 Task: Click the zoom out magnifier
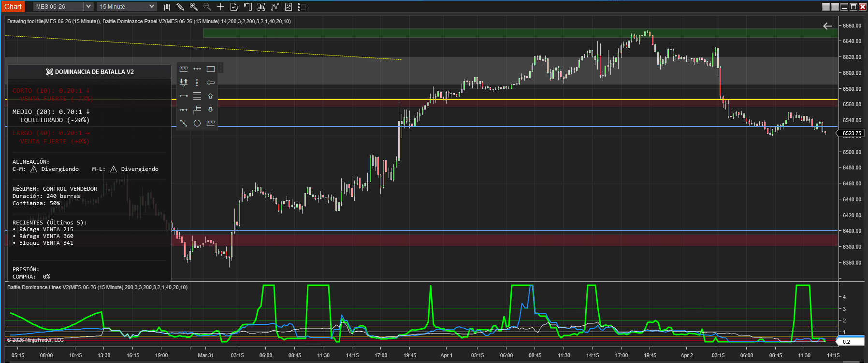[x=207, y=7]
